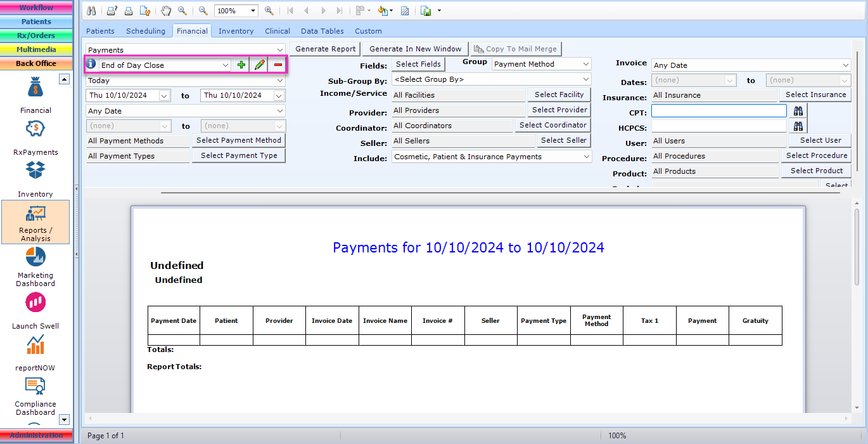Zoom out the report preview with magnifier icon

coord(204,10)
